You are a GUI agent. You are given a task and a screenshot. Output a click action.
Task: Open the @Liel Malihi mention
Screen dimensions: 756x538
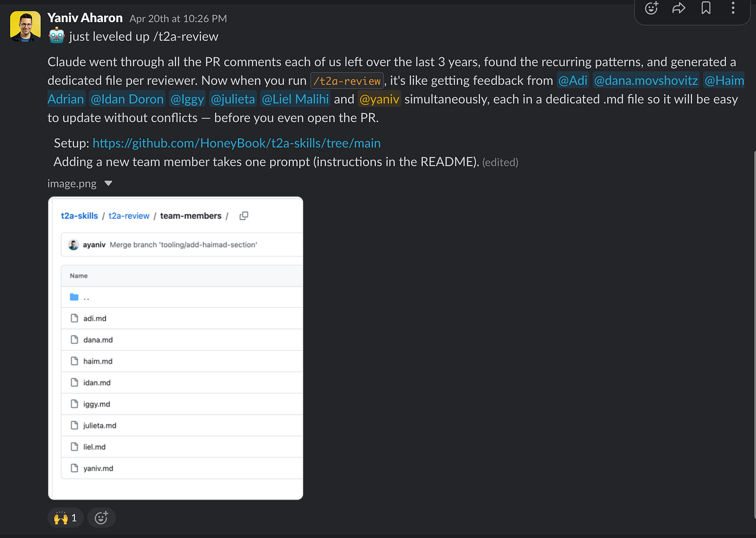point(295,99)
